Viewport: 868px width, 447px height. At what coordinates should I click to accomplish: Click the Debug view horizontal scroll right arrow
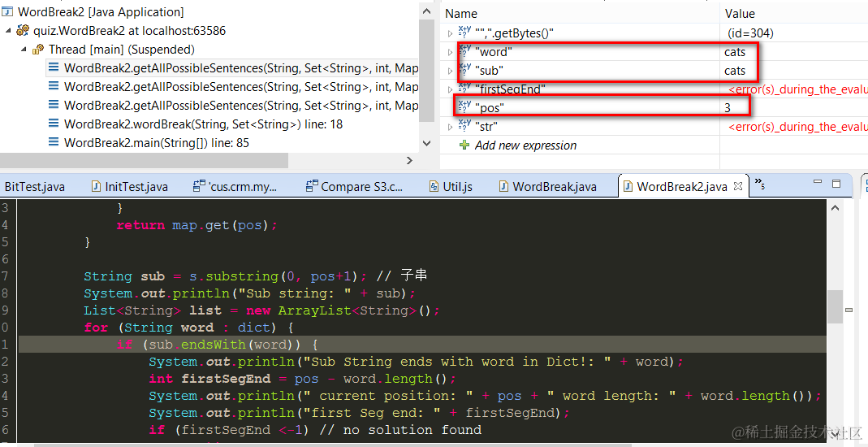(410, 161)
